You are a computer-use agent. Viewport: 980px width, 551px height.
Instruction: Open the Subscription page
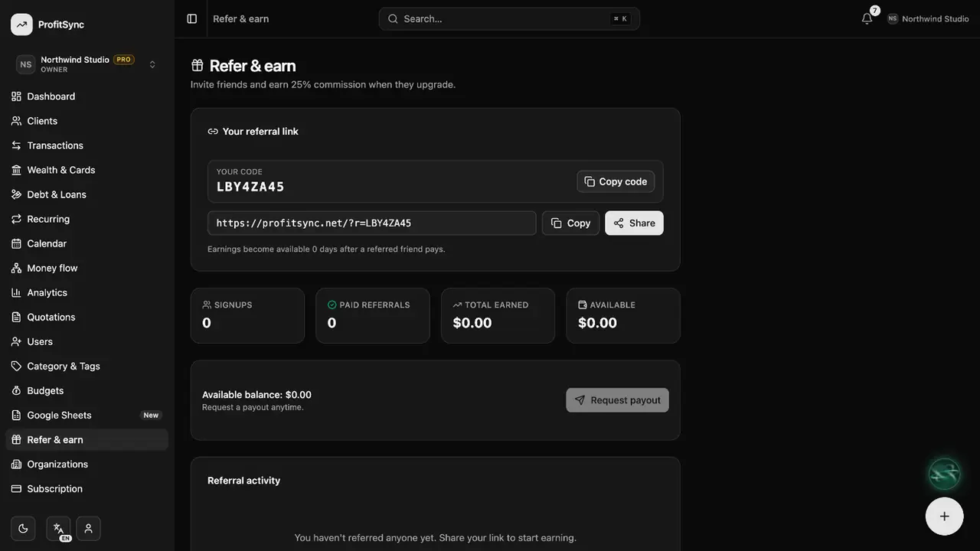click(x=87, y=488)
